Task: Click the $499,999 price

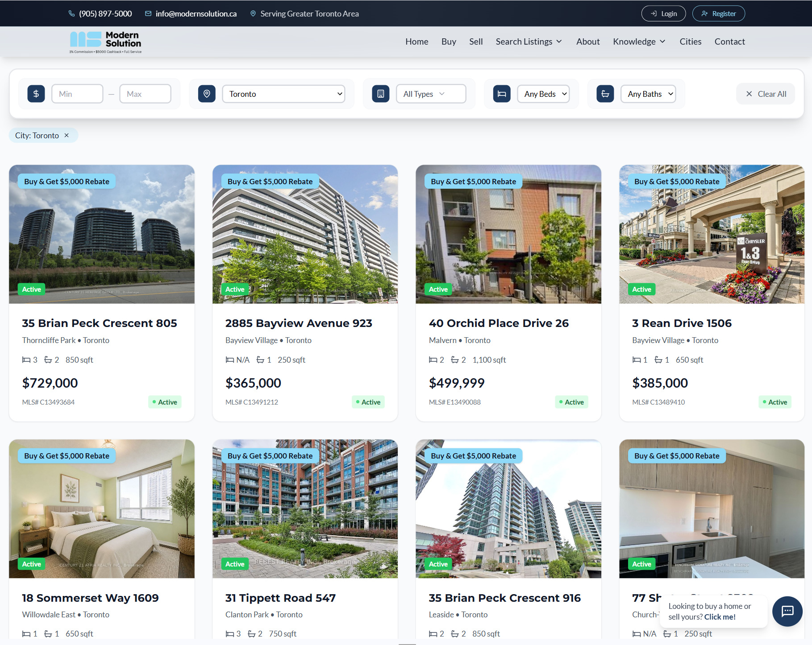Action: 457,383
